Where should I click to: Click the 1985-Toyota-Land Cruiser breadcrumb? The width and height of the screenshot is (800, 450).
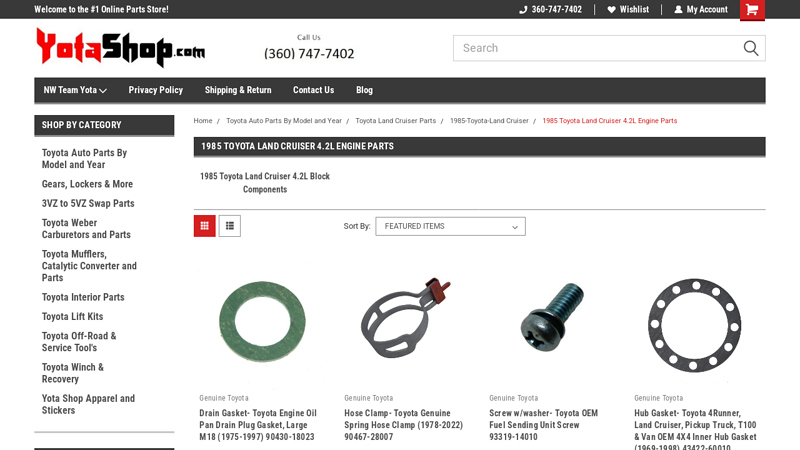click(x=489, y=121)
